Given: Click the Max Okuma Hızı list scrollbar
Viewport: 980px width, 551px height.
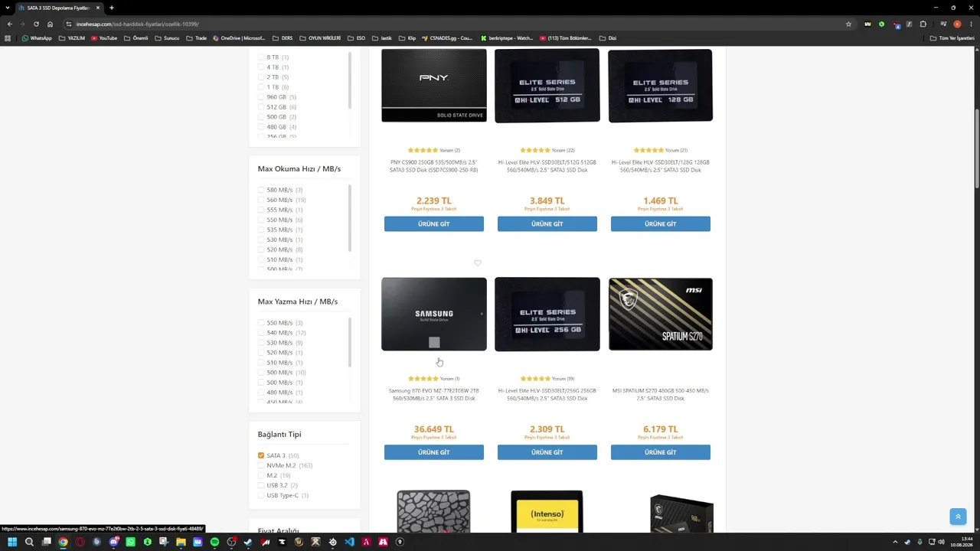Looking at the screenshot, I should [350, 218].
